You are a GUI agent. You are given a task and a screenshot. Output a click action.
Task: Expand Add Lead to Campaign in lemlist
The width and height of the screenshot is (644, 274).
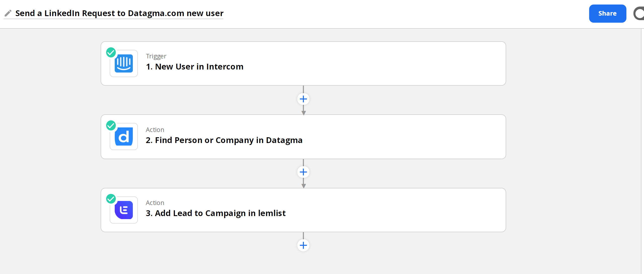coord(303,210)
